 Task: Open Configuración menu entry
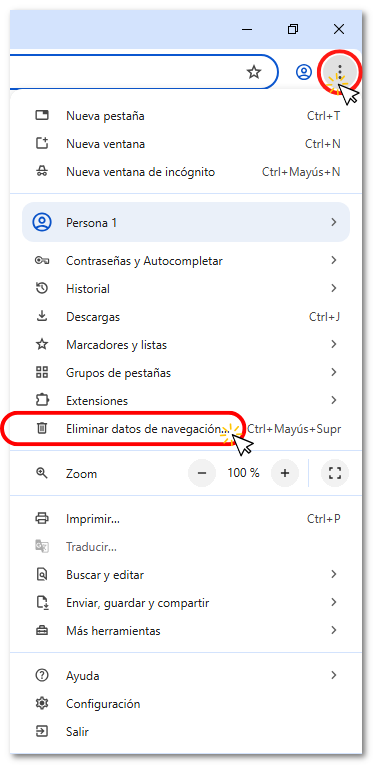point(186,704)
